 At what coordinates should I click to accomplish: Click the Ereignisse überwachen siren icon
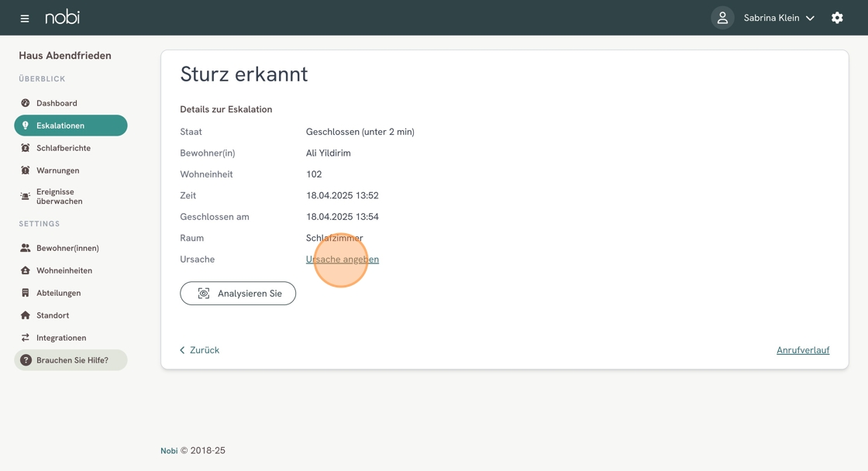(26, 197)
